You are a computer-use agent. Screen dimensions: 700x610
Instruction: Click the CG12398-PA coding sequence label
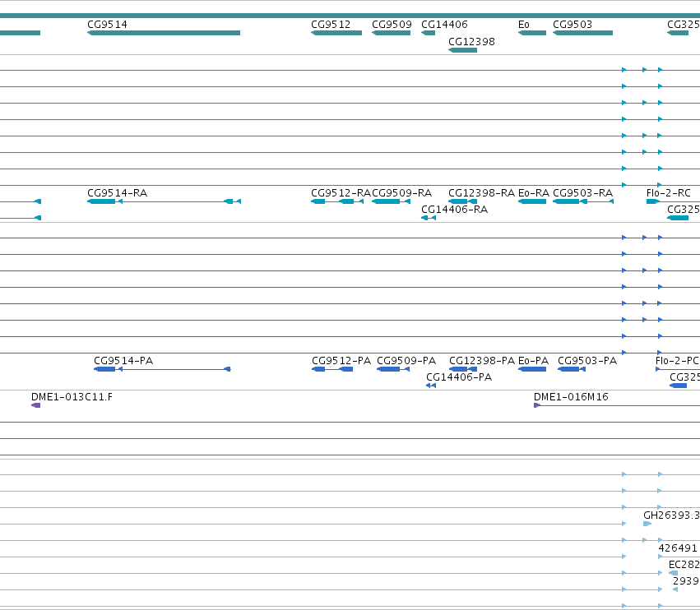(x=482, y=361)
